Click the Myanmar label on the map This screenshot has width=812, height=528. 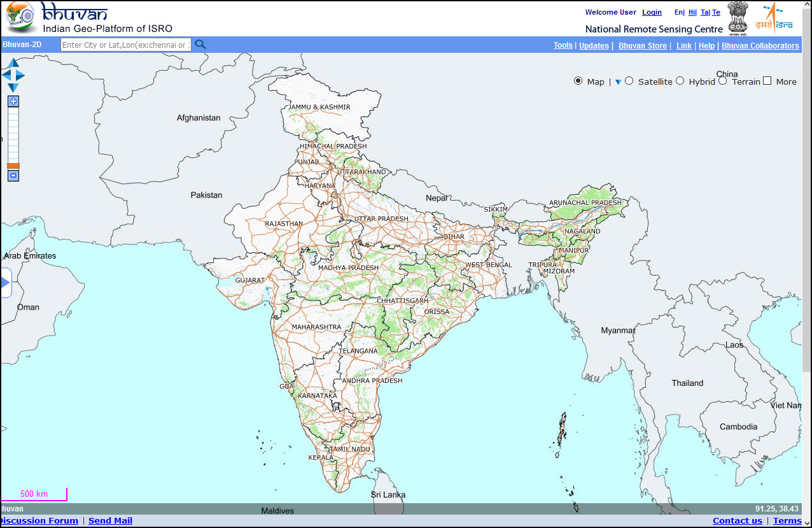coord(618,331)
